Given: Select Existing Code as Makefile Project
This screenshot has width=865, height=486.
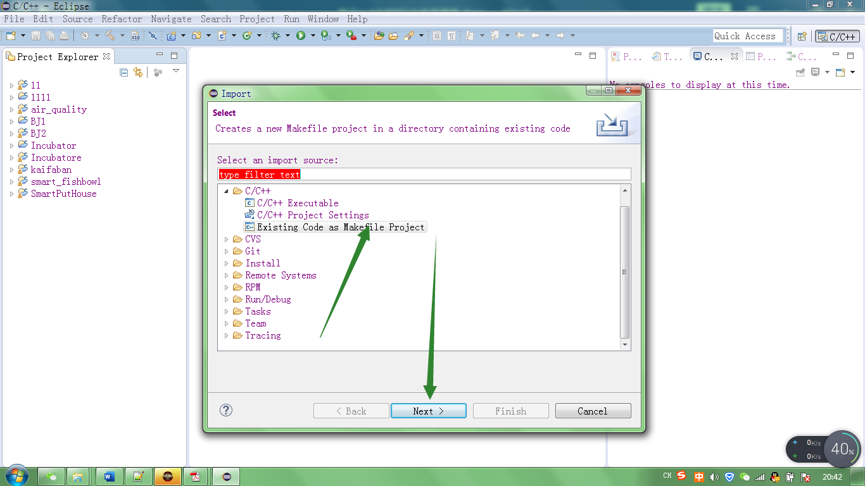Looking at the screenshot, I should [335, 227].
